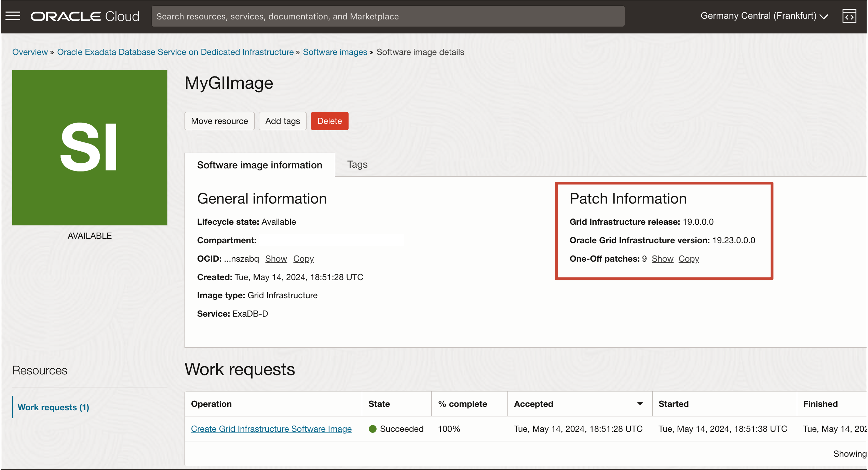
Task: Select Work requests (1) in Resources
Action: coord(53,407)
